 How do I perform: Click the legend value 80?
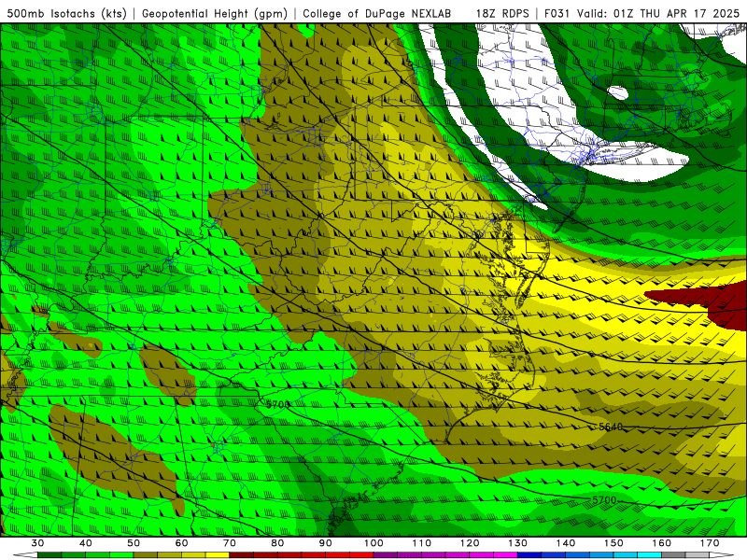click(277, 543)
